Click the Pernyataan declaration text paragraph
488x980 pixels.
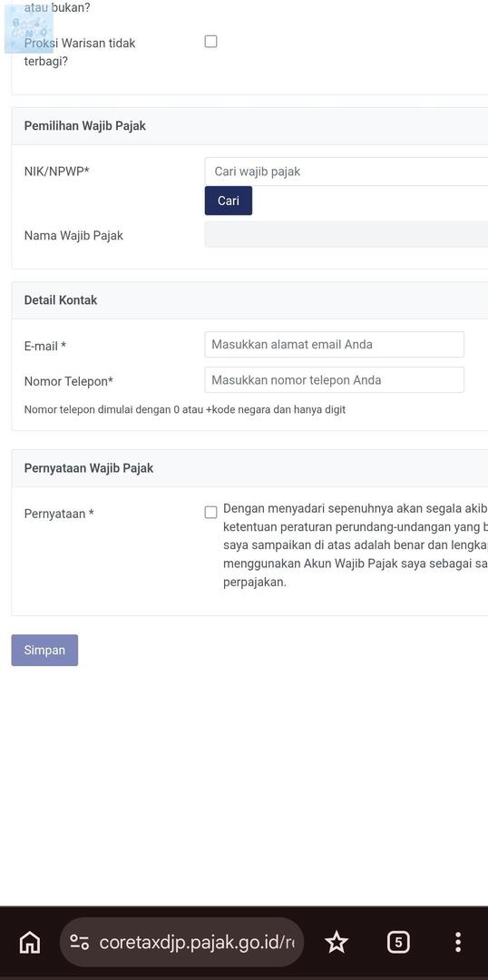(356, 545)
